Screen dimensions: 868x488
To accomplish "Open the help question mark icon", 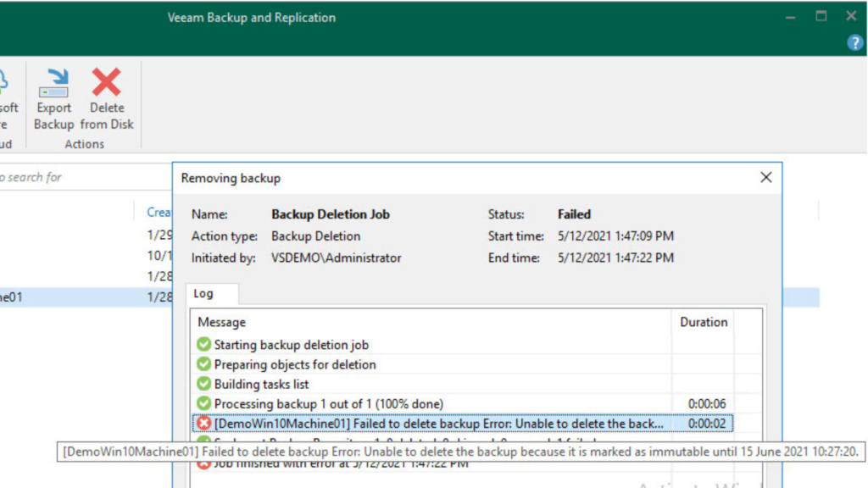I will (x=854, y=42).
